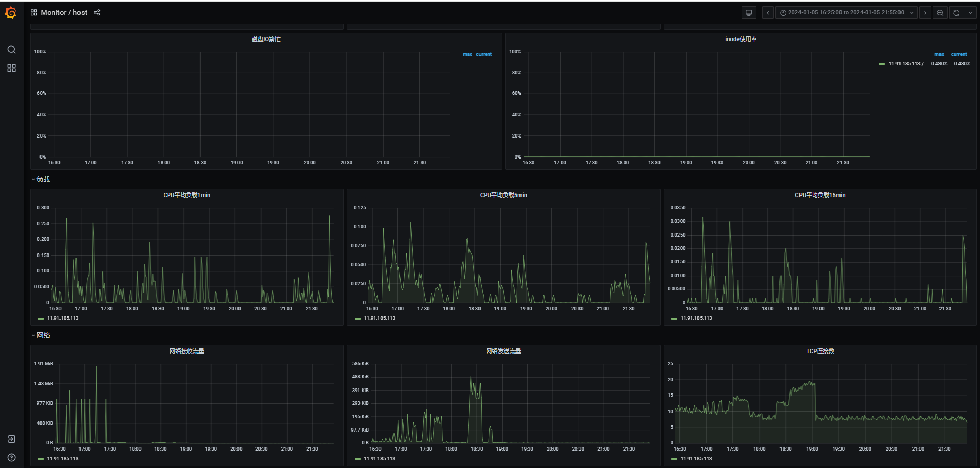
Task: Click the inode使用率 legend color swatch
Action: point(882,64)
